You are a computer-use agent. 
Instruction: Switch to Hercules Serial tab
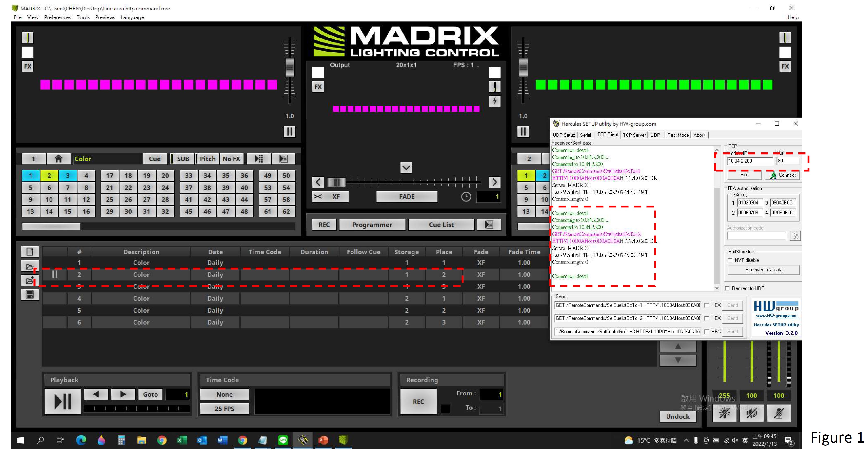585,135
